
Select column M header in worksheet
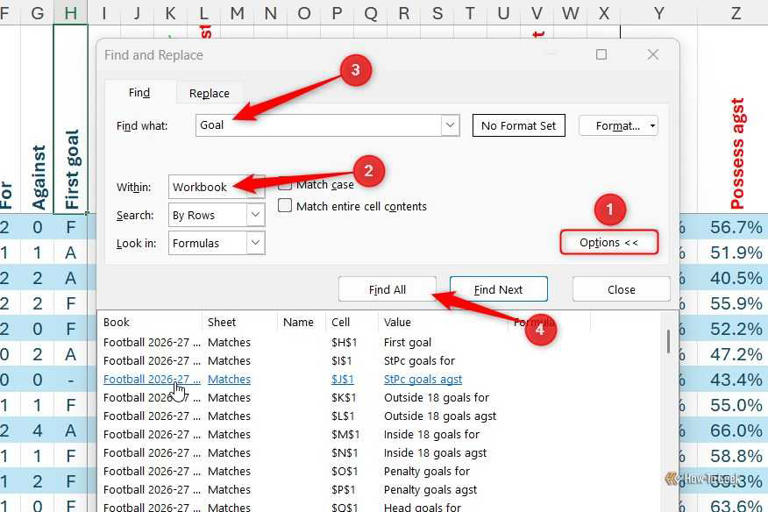[237, 12]
